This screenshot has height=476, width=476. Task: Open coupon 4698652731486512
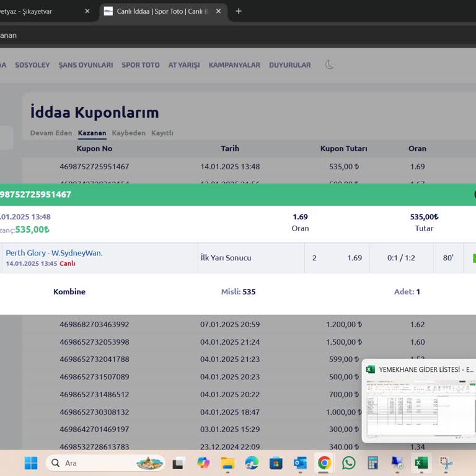pyautogui.click(x=94, y=394)
